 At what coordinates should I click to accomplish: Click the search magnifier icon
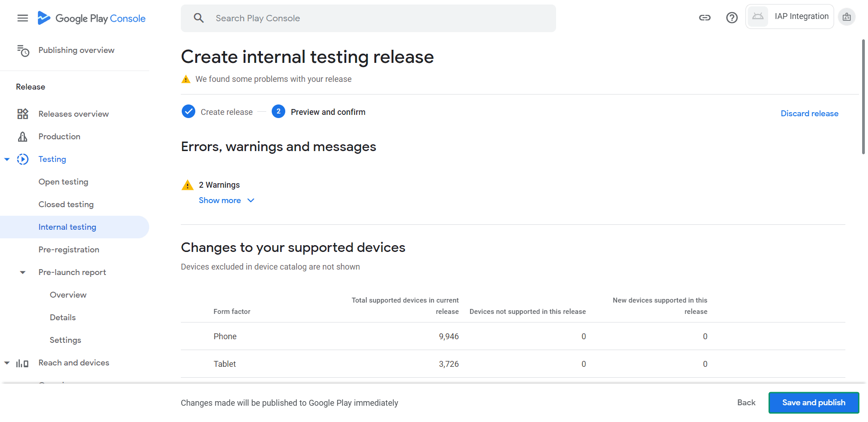(198, 18)
